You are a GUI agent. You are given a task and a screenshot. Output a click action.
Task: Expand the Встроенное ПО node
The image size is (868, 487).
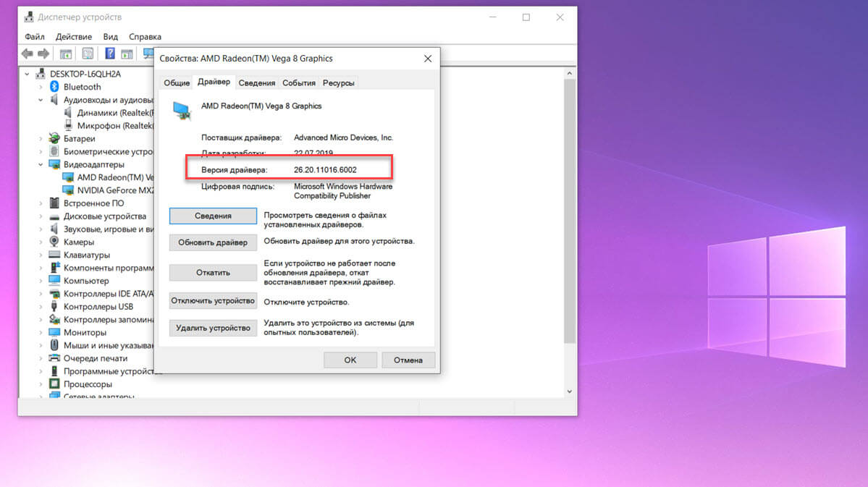click(41, 203)
